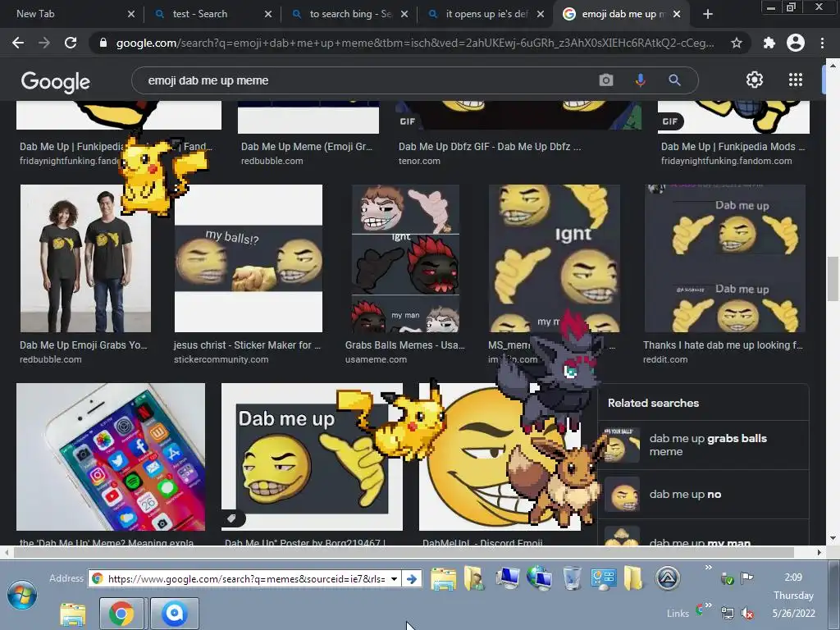Open the 'Dab me up' poster thumbnail
This screenshot has width=840, height=630.
312,456
